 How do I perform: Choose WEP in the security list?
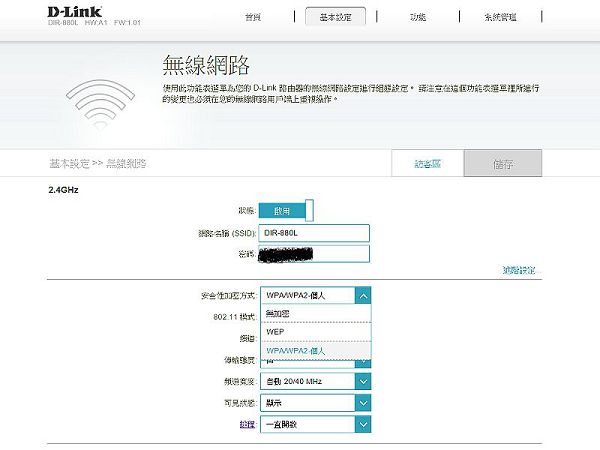pos(316,332)
